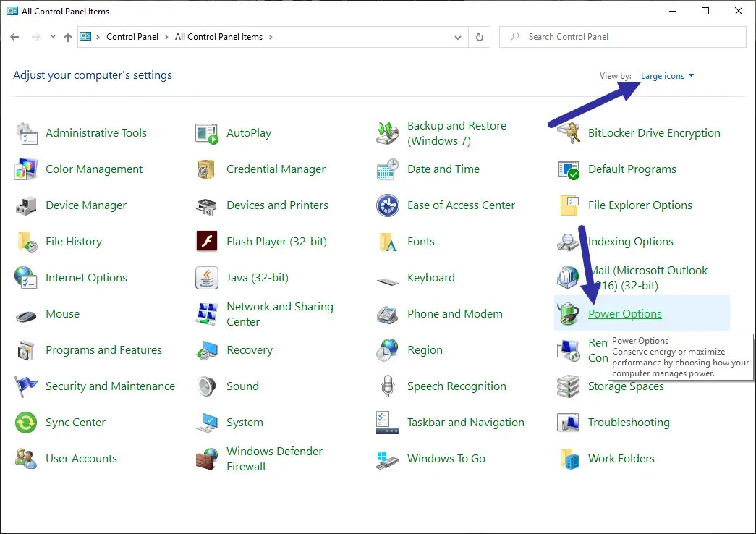Open the Java coffee cup icon
The image size is (756, 534).
point(207,278)
